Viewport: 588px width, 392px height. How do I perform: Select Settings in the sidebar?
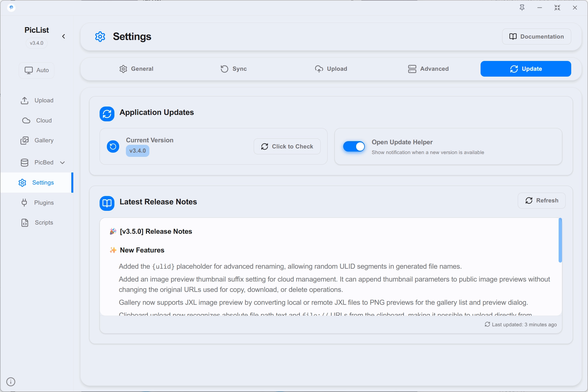tap(37, 183)
